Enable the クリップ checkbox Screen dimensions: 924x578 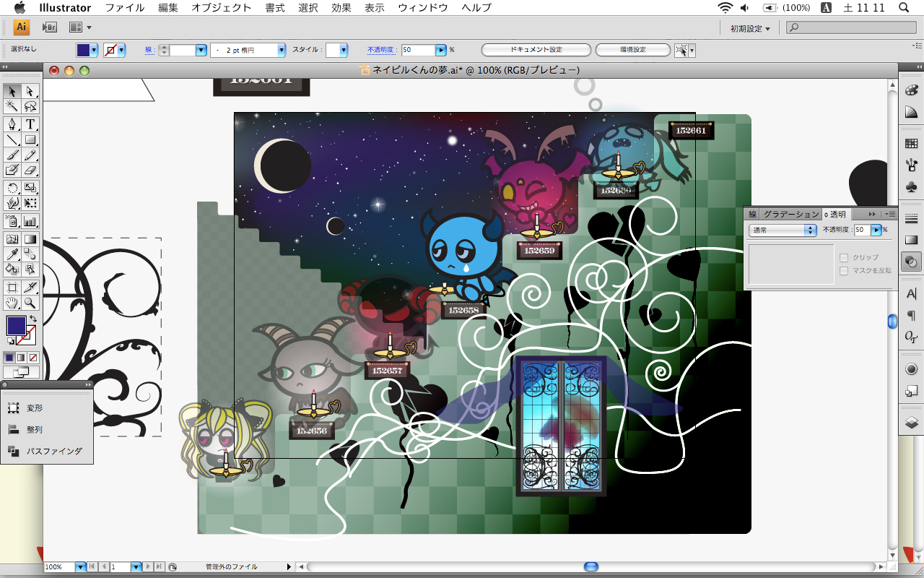click(x=843, y=258)
